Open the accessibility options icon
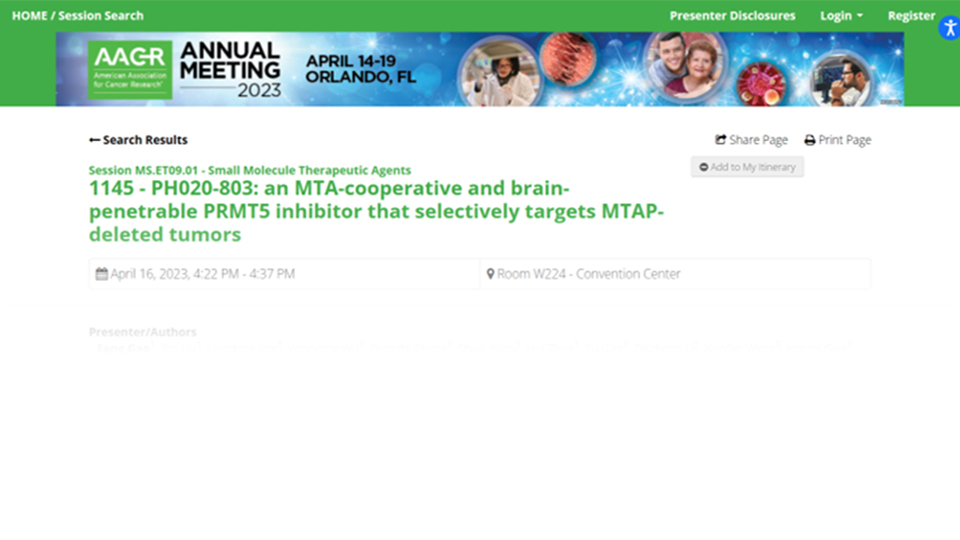Screen dimensions: 960x540 [x=949, y=28]
